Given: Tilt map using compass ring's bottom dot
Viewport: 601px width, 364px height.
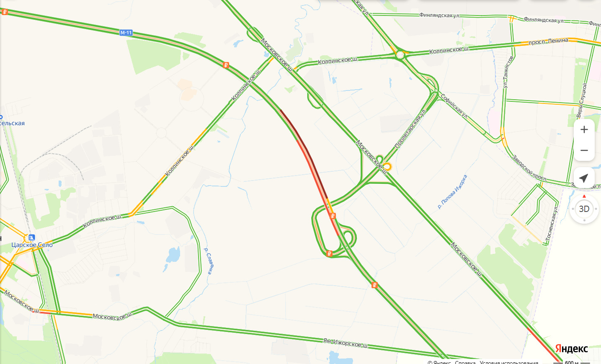Looking at the screenshot, I should tap(584, 220).
